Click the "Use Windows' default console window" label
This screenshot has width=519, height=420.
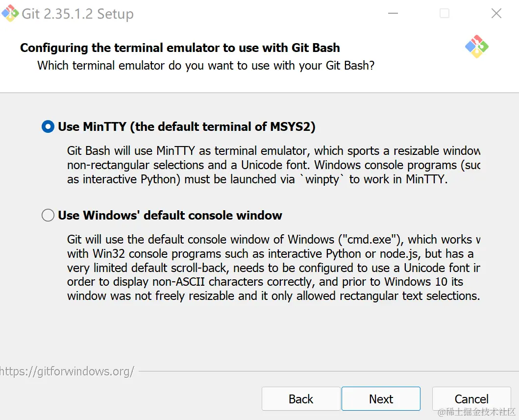[170, 215]
